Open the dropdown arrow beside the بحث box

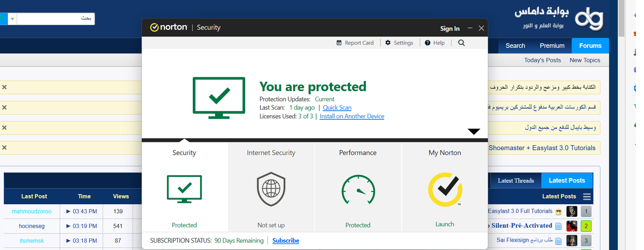tap(12, 19)
